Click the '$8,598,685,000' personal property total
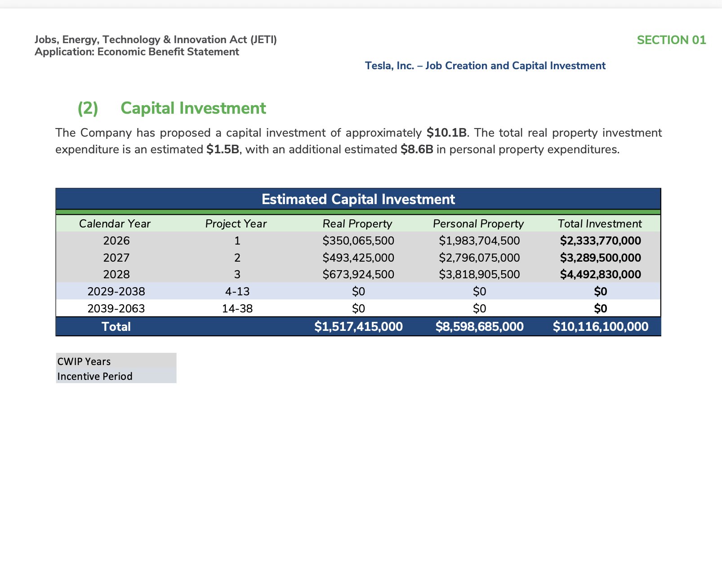Image resolution: width=722 pixels, height=588 pixels. (479, 327)
